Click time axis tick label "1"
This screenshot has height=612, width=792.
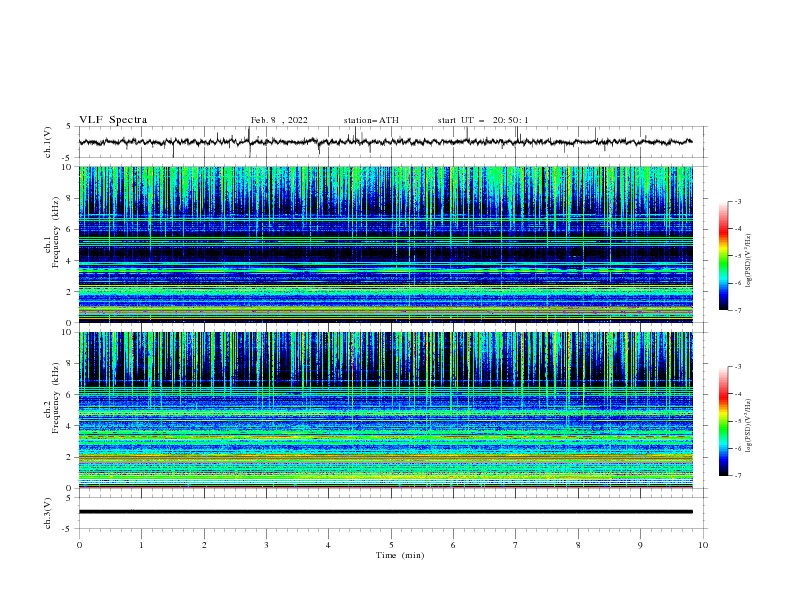[141, 545]
